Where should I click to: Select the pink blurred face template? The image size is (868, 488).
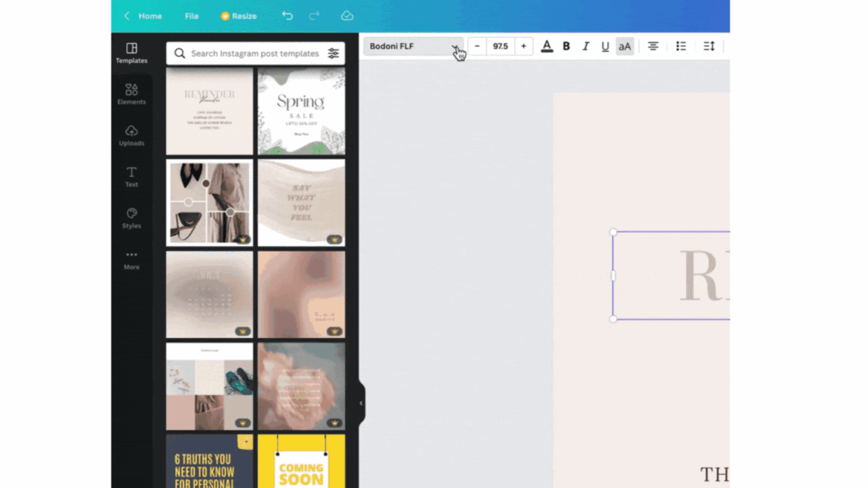(x=302, y=295)
